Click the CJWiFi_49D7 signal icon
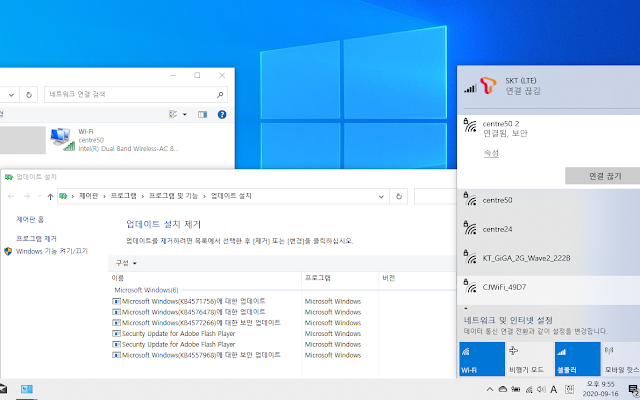The image size is (640, 400). (470, 286)
